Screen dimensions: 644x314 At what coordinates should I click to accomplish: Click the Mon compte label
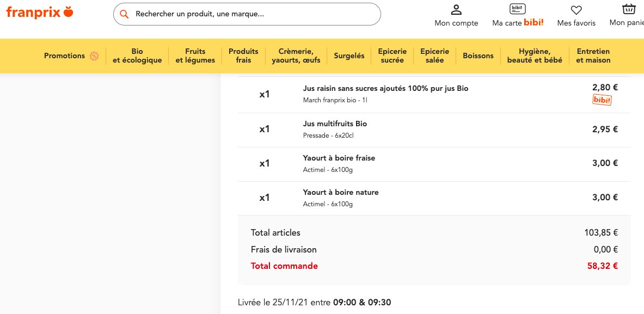click(x=456, y=23)
